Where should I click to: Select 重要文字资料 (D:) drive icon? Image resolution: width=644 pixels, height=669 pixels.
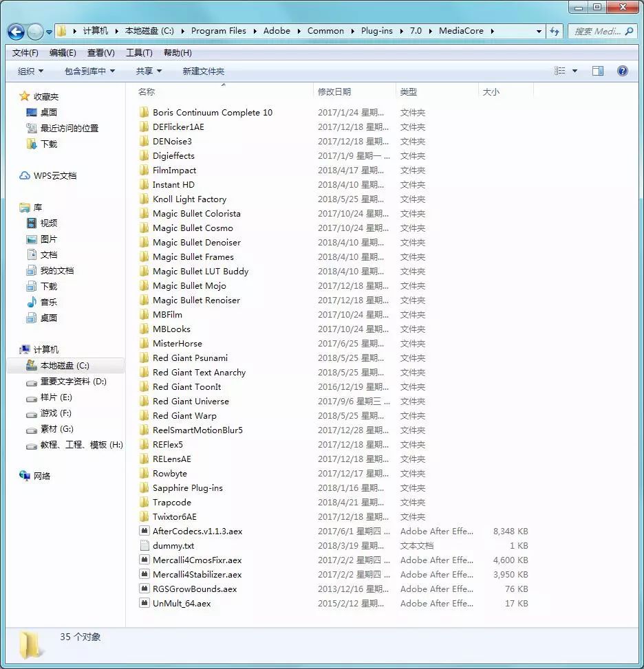pos(32,382)
